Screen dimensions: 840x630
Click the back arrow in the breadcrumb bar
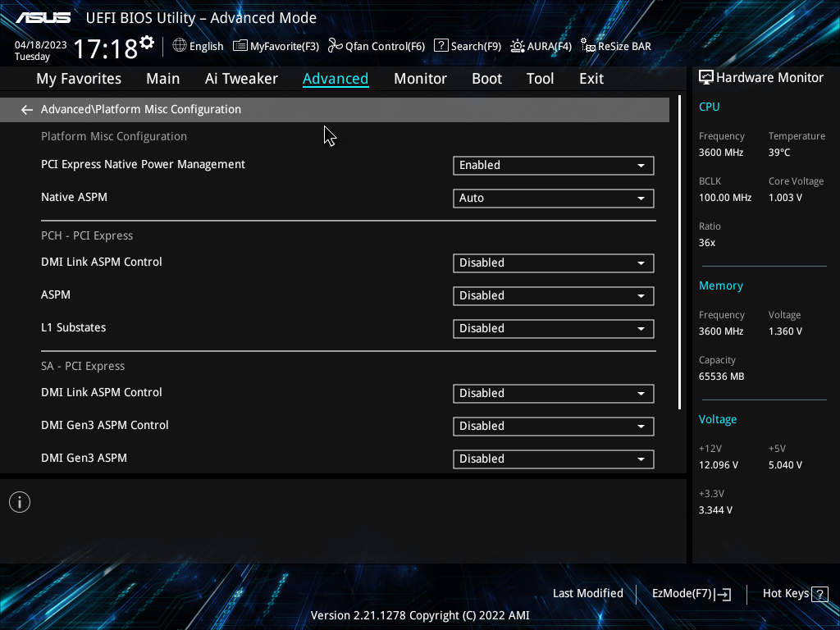pyautogui.click(x=27, y=110)
